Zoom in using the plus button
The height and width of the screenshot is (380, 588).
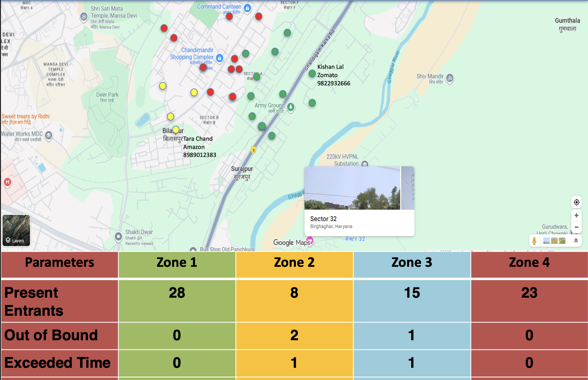[x=576, y=215]
